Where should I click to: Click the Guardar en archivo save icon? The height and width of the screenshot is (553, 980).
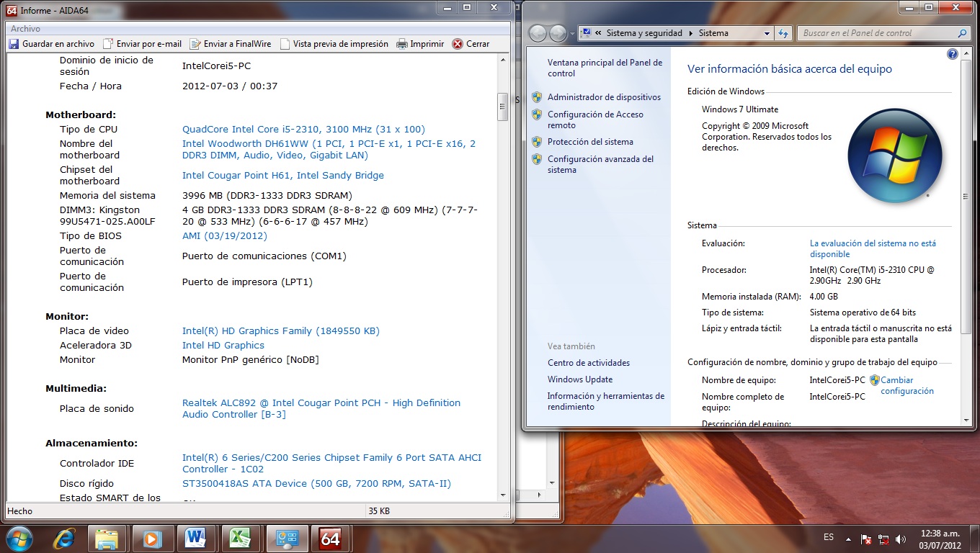(x=14, y=44)
